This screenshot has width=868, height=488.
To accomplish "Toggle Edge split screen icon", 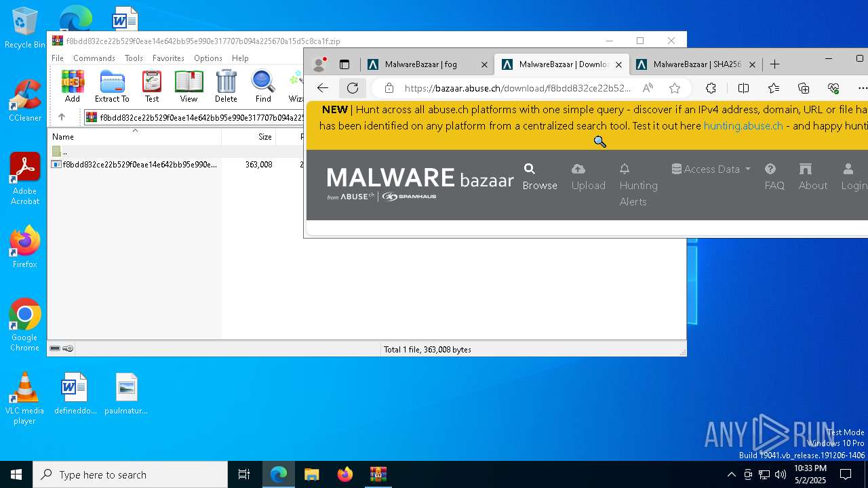I will tap(743, 88).
